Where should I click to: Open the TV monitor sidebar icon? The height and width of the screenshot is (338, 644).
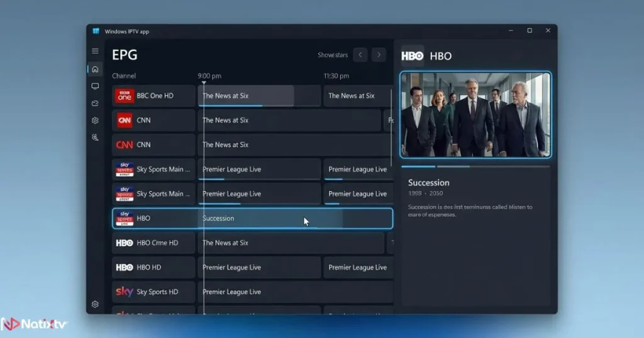click(95, 86)
